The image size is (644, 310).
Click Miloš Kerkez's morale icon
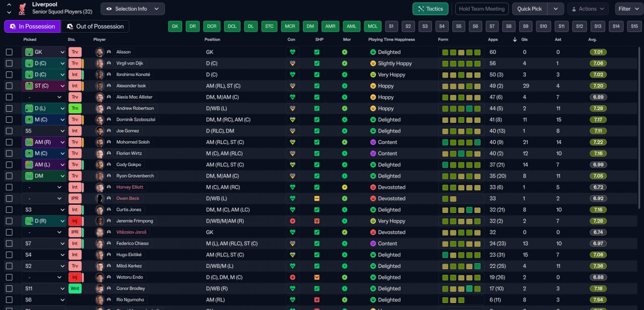pyautogui.click(x=345, y=266)
